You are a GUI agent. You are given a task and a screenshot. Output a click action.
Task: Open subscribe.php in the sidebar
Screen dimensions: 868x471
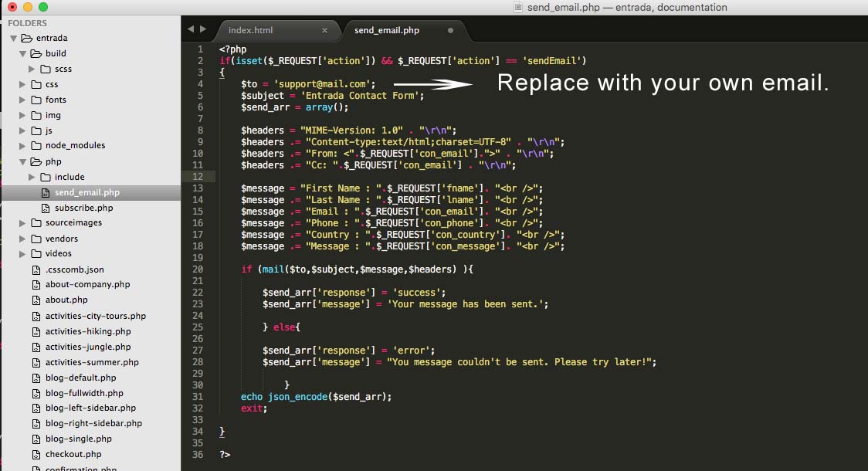pyautogui.click(x=83, y=208)
